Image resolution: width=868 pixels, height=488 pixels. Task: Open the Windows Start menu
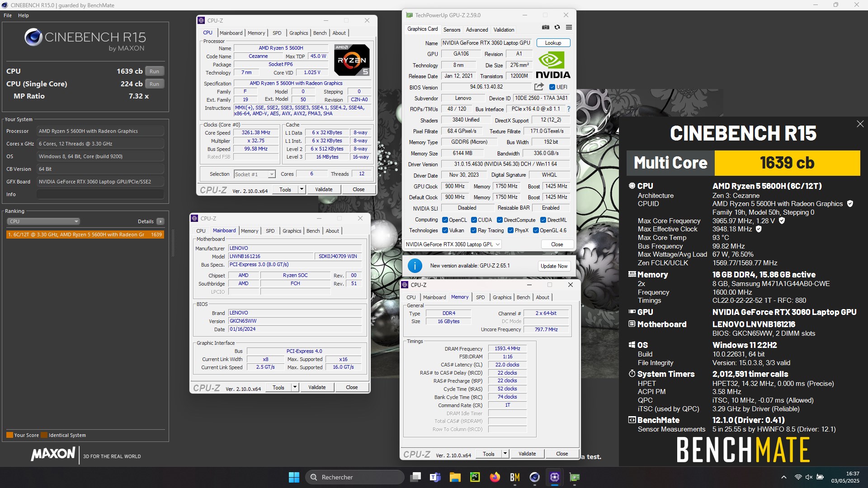(x=294, y=477)
